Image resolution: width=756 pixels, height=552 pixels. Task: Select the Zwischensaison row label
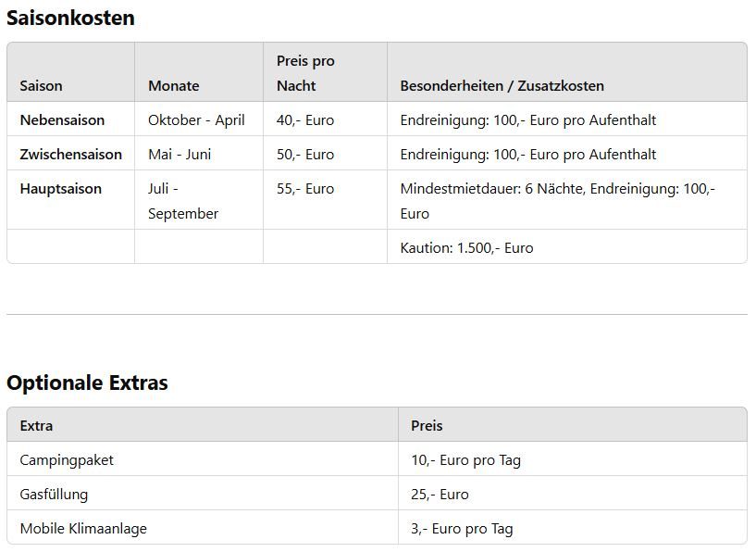[71, 155]
